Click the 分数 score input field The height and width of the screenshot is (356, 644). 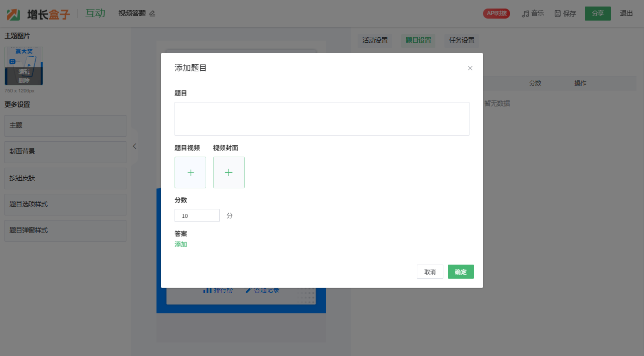pos(197,215)
